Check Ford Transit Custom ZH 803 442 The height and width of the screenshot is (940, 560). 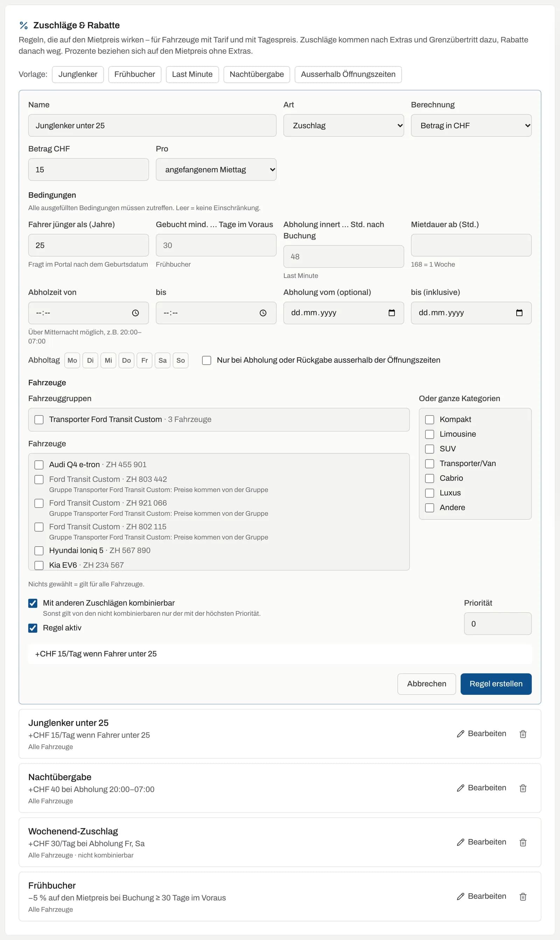point(39,479)
